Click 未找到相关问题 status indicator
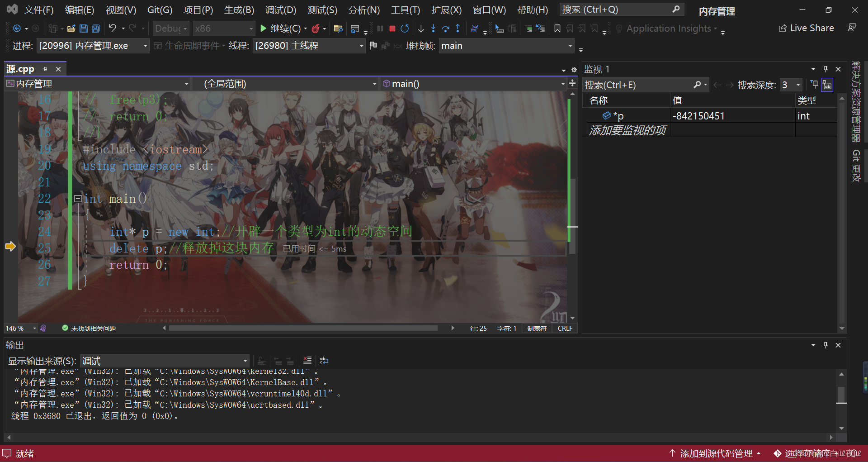868x462 pixels. [x=89, y=328]
